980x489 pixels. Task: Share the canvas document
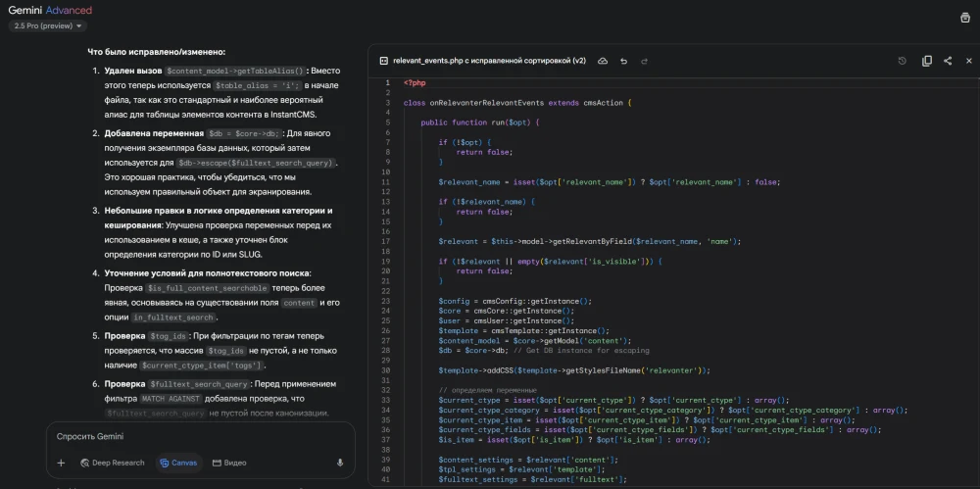coord(948,61)
